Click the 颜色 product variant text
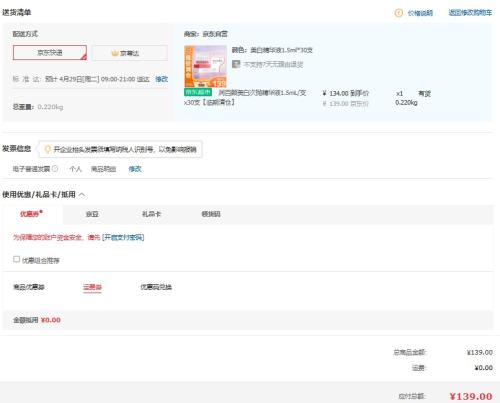 (272, 50)
